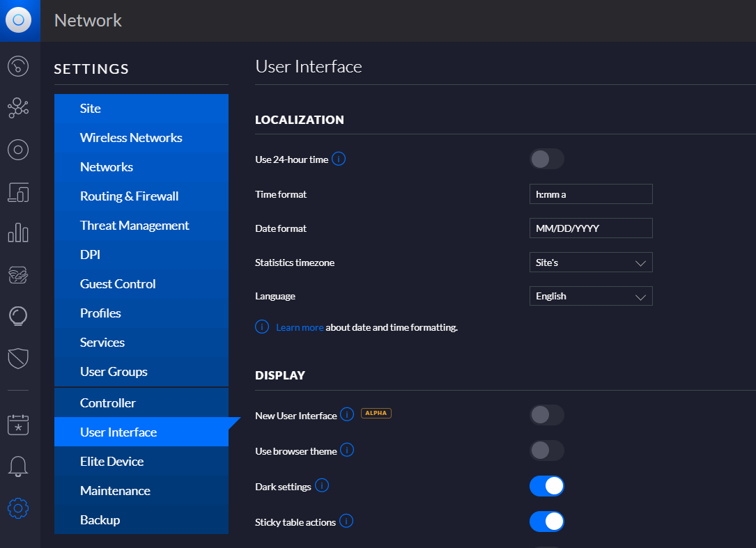
Task: Enable the New User Interface toggle
Action: tap(546, 415)
